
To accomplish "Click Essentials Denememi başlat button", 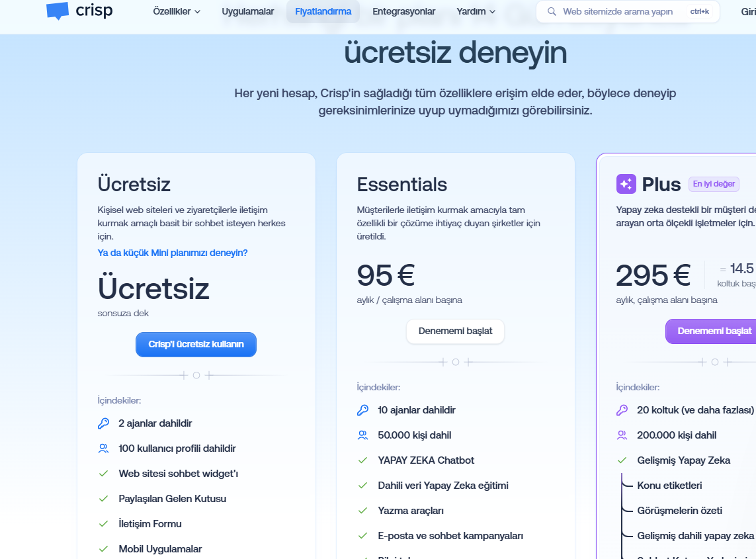I will [x=455, y=331].
